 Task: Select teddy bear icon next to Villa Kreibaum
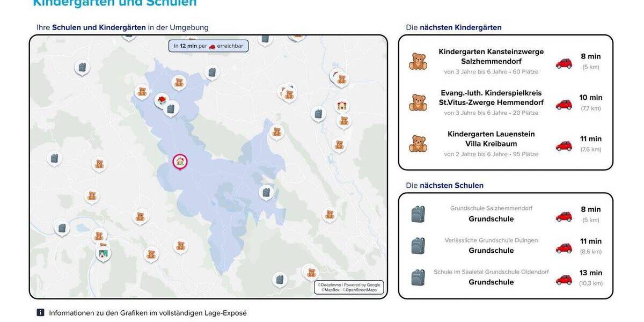[x=418, y=144]
